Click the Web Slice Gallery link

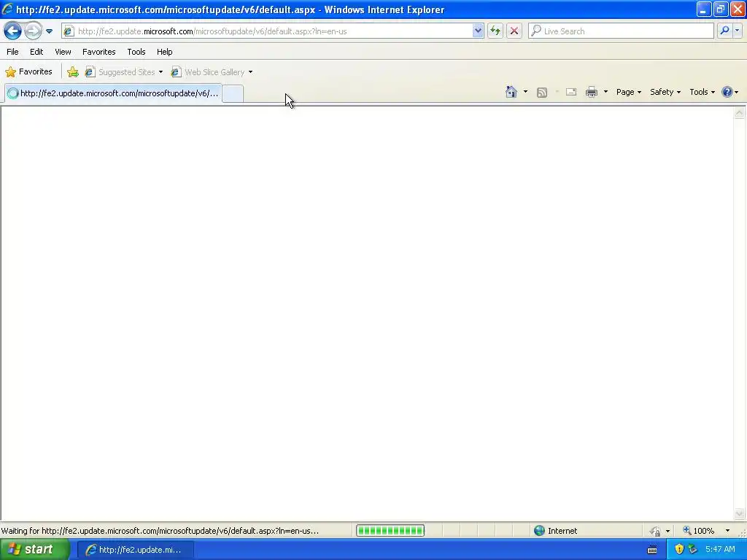tap(214, 72)
